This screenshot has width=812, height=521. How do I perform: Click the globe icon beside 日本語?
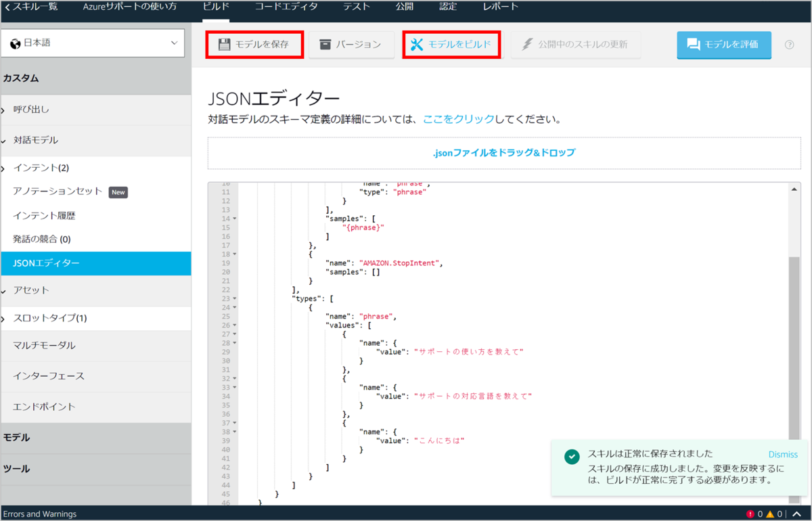tap(16, 43)
